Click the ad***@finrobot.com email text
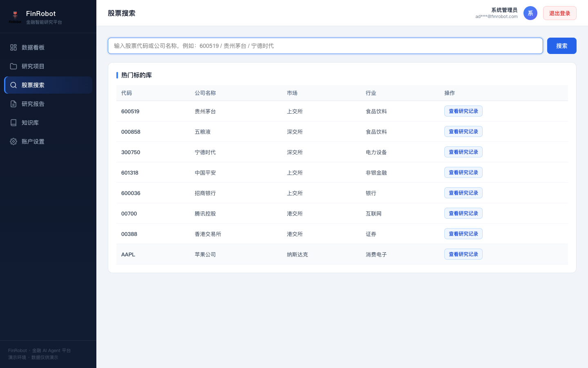Screen dimensions: 588x368 [497, 17]
